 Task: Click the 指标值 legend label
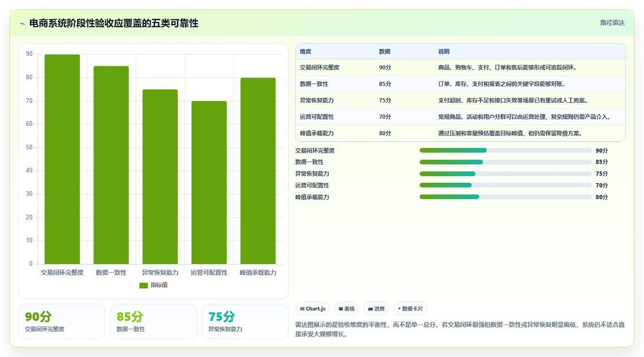(x=159, y=285)
